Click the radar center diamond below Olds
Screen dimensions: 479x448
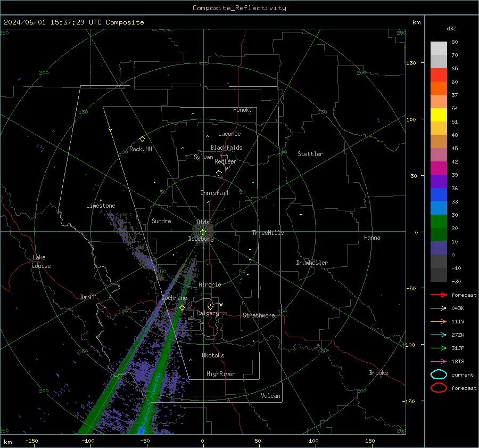(x=203, y=232)
